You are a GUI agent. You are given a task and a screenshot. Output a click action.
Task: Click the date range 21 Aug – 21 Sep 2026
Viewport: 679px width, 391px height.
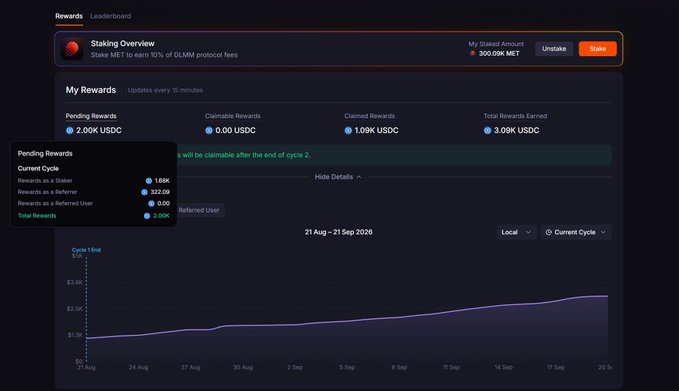pos(339,232)
